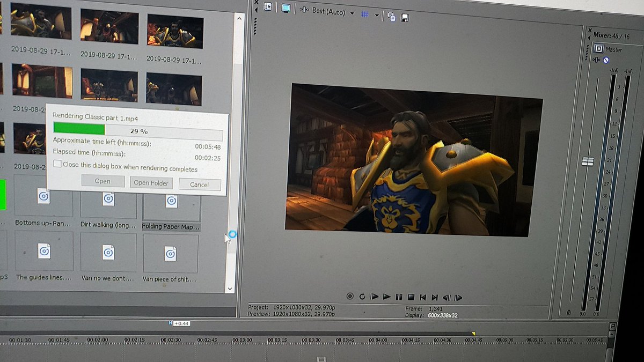Expand the overlays grid dropdown arrow

pos(377,15)
